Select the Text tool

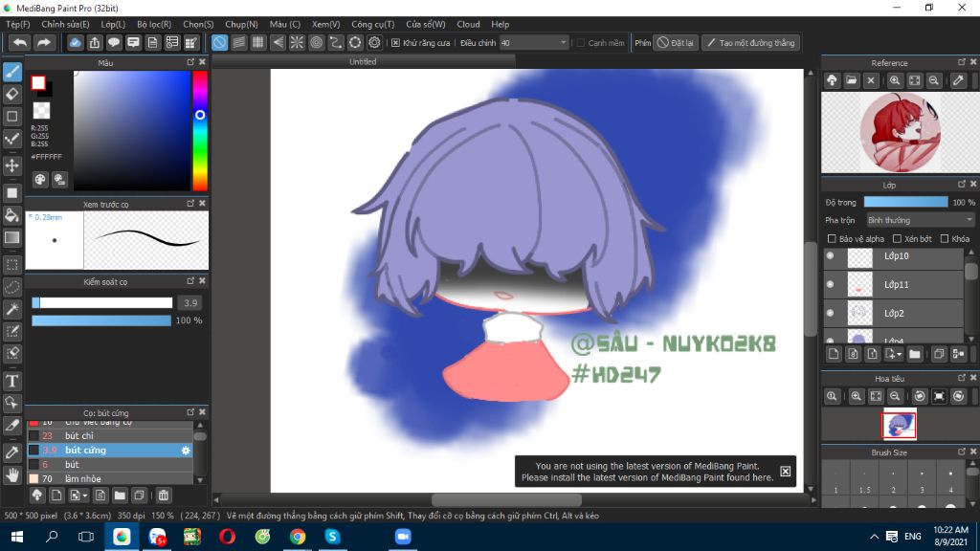12,381
